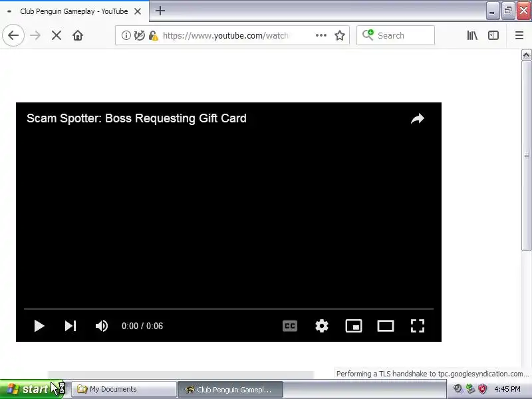532x399 pixels.
Task: Click the leftmost round system tray icon
Action: click(x=458, y=389)
